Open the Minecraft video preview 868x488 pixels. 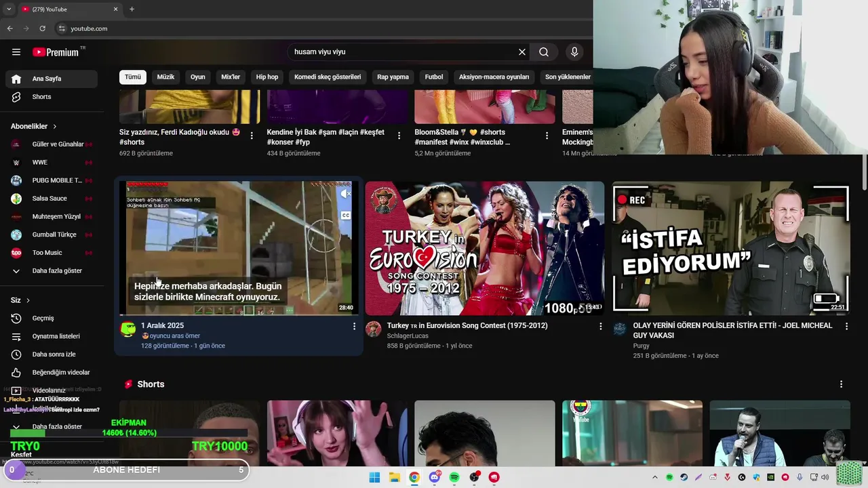(x=239, y=248)
